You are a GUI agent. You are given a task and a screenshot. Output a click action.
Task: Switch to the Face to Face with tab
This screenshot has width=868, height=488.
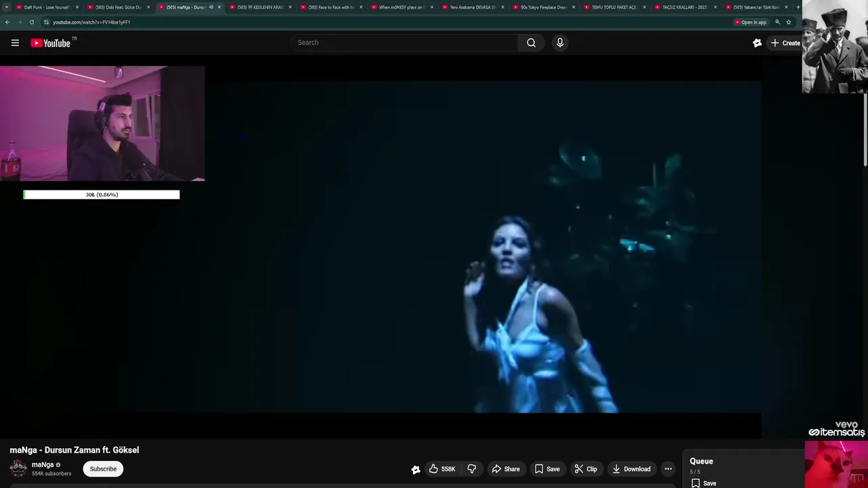[330, 7]
